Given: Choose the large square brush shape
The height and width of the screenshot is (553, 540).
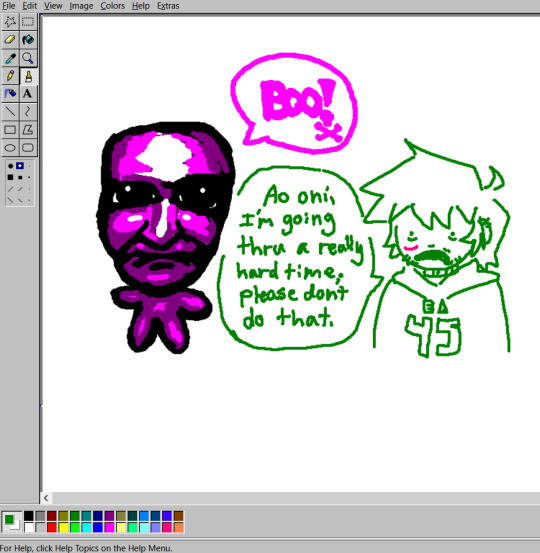Looking at the screenshot, I should pyautogui.click(x=11, y=177).
